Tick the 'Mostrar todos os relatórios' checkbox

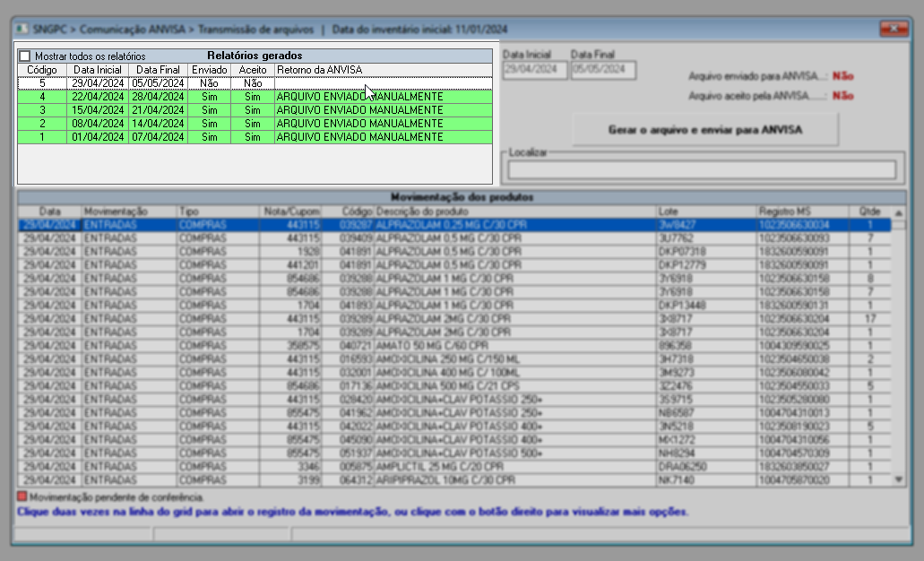pos(25,56)
